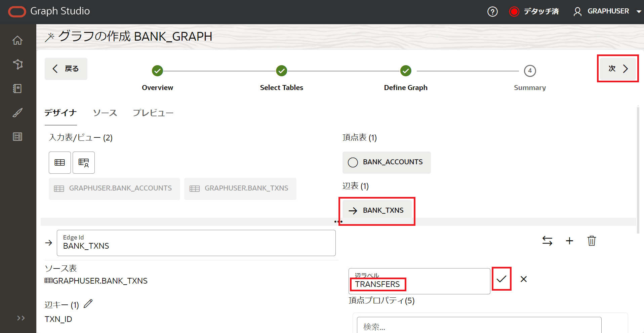Switch to the ソース tab
The image size is (644, 333).
coord(105,113)
